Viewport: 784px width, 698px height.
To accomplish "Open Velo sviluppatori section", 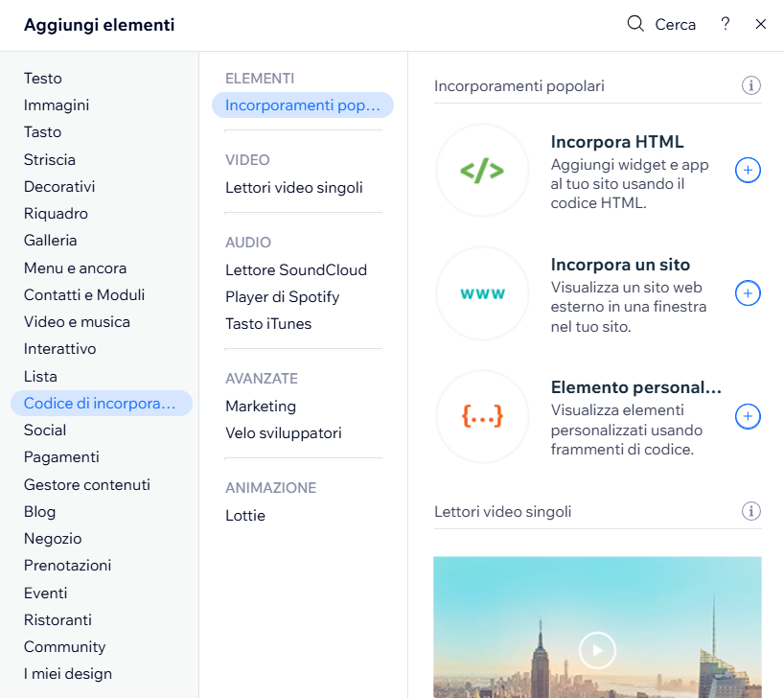I will click(x=284, y=433).
